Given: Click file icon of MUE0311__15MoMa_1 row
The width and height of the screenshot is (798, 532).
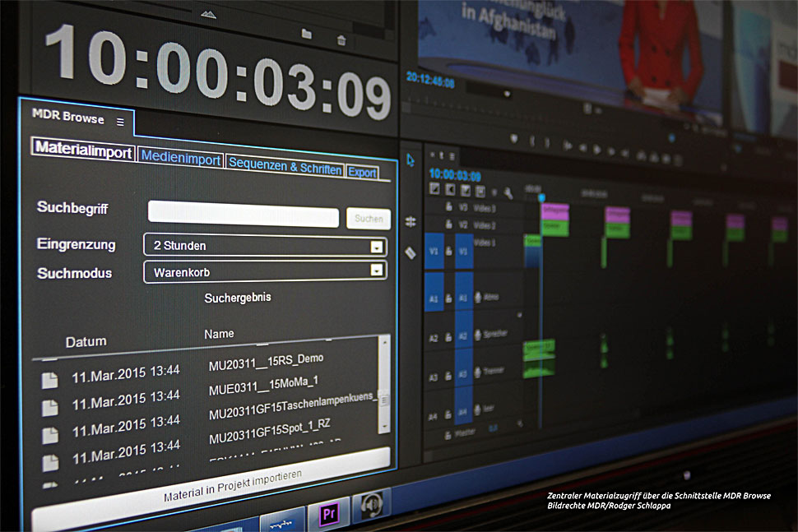Looking at the screenshot, I should [x=50, y=407].
